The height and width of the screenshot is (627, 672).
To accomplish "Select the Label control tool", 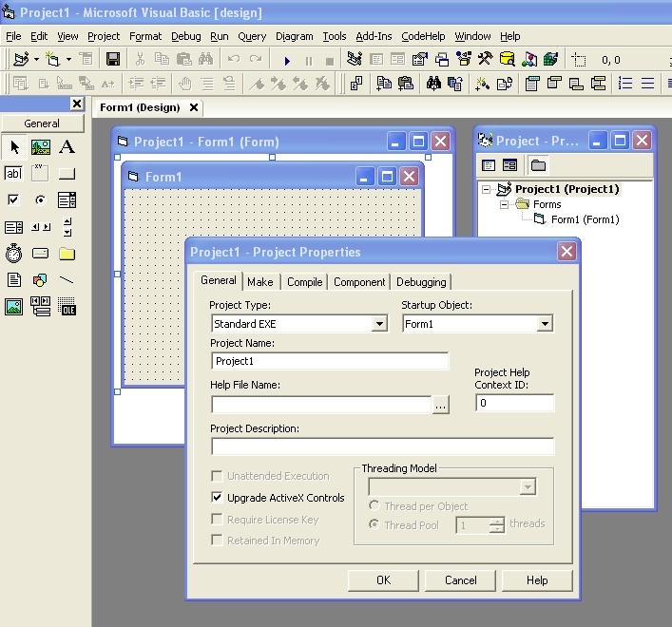I will click(67, 147).
